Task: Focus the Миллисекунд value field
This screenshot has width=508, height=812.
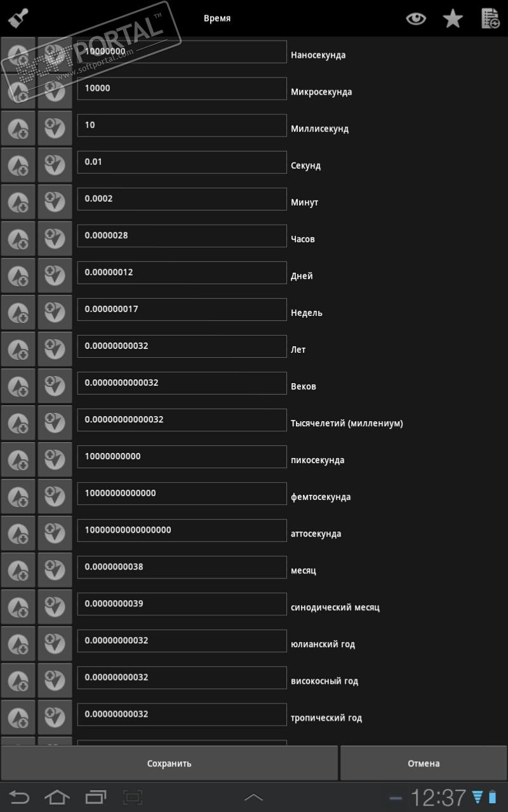Action: 182,125
